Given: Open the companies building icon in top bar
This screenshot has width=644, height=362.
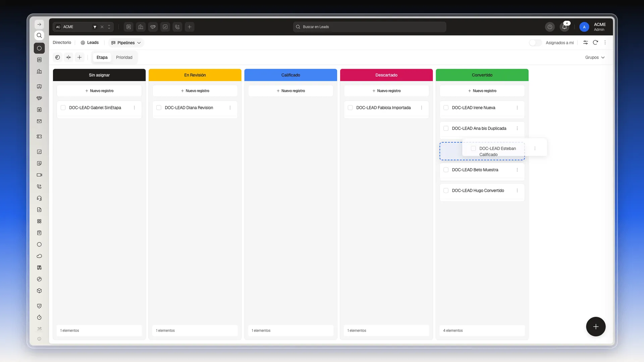Looking at the screenshot, I should [x=141, y=27].
